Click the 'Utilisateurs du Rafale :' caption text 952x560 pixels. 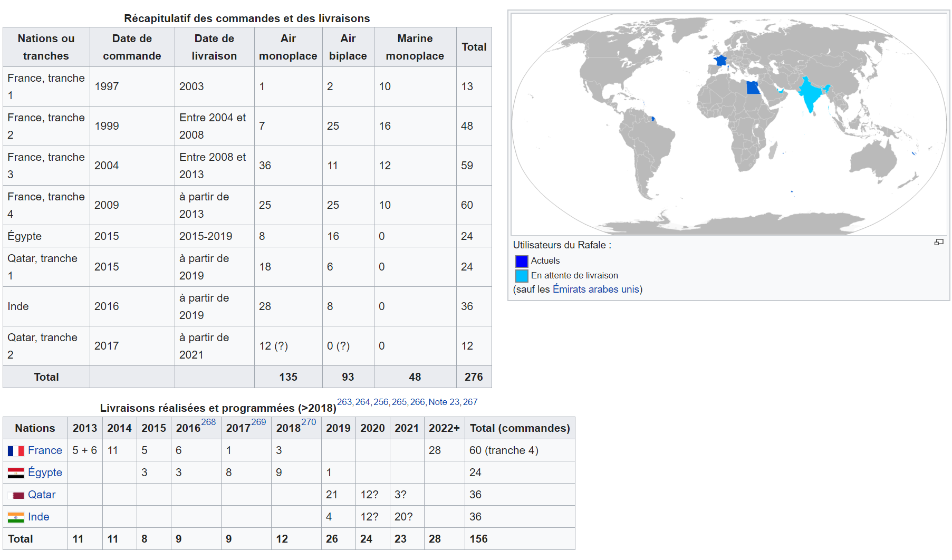click(x=562, y=245)
